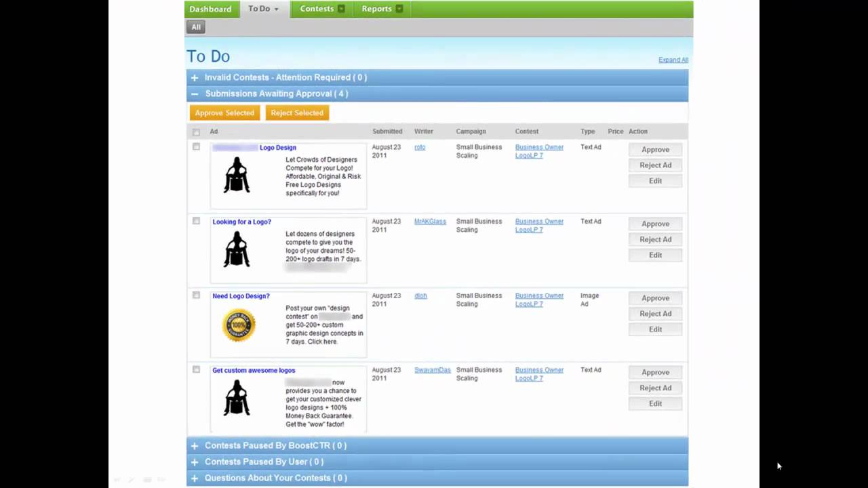
Task: Click silhouette image in Get custom awesome logos ad
Action: [x=237, y=398]
